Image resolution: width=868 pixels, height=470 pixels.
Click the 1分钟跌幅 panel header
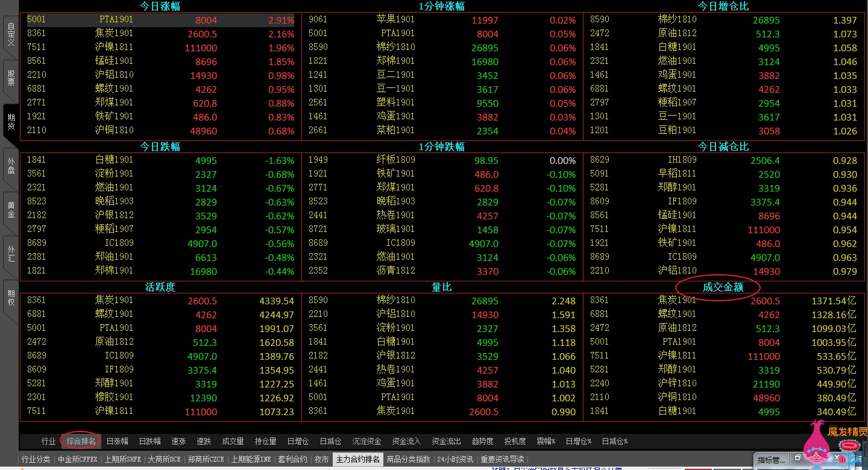point(442,146)
